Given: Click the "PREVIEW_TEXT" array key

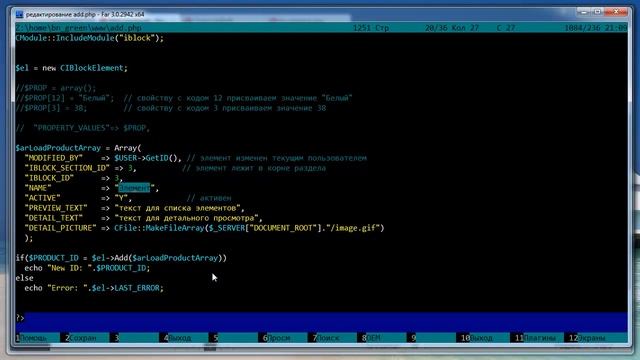Looking at the screenshot, I should (56, 208).
